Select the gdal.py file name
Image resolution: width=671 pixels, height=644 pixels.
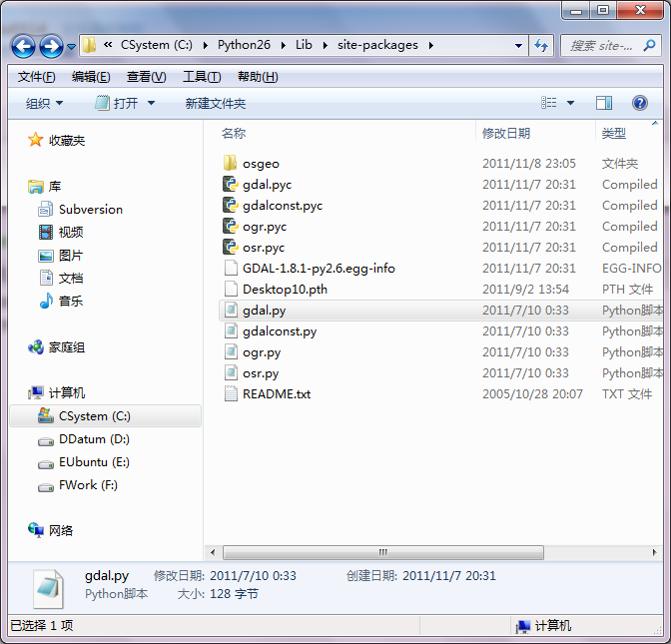264,311
